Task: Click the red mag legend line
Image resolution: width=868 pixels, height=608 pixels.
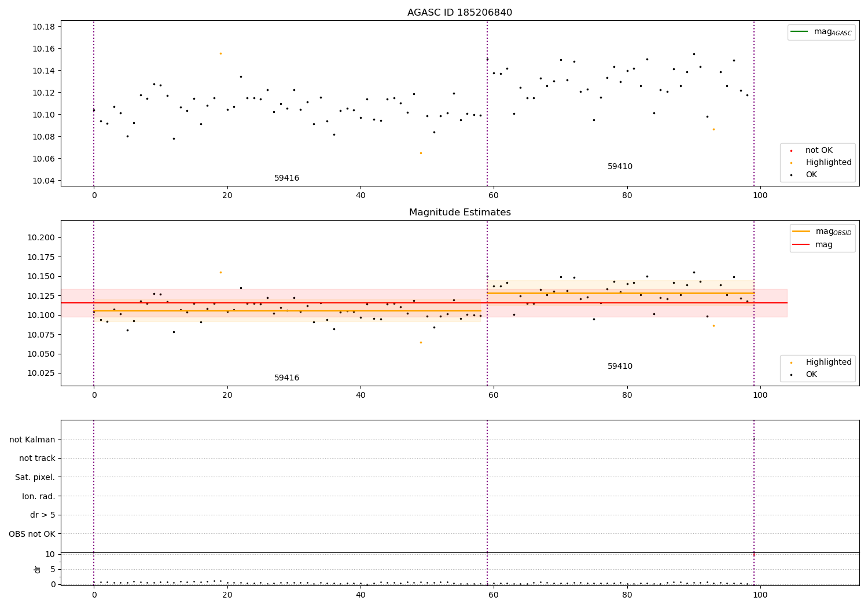Action: coord(801,245)
